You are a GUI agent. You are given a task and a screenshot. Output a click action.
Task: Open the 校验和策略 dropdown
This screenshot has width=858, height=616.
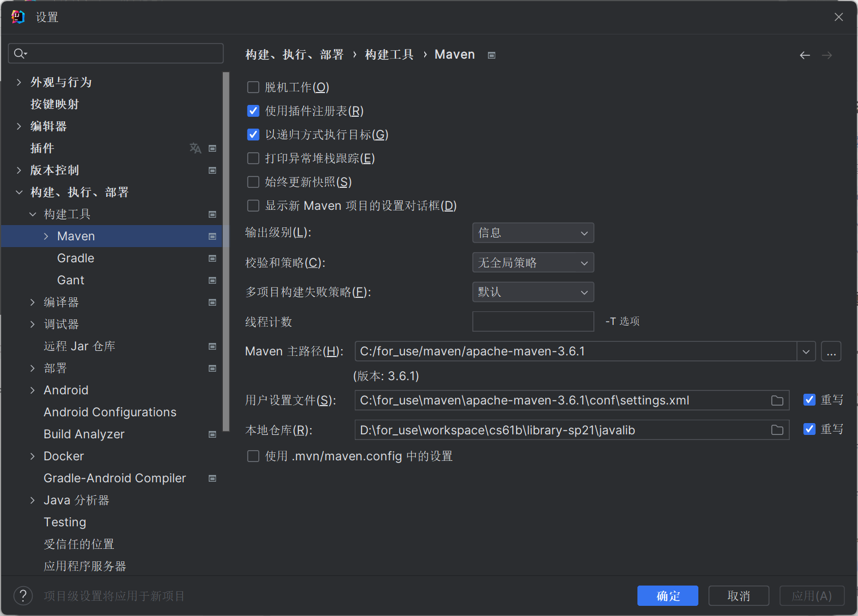(x=533, y=262)
